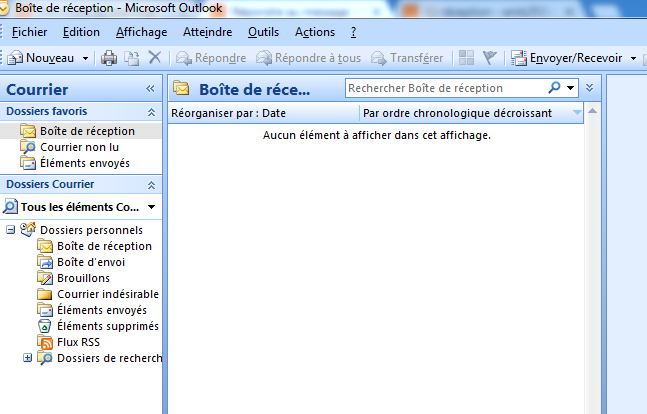The image size is (647, 414).
Task: Open the Actions menu
Action: point(315,32)
